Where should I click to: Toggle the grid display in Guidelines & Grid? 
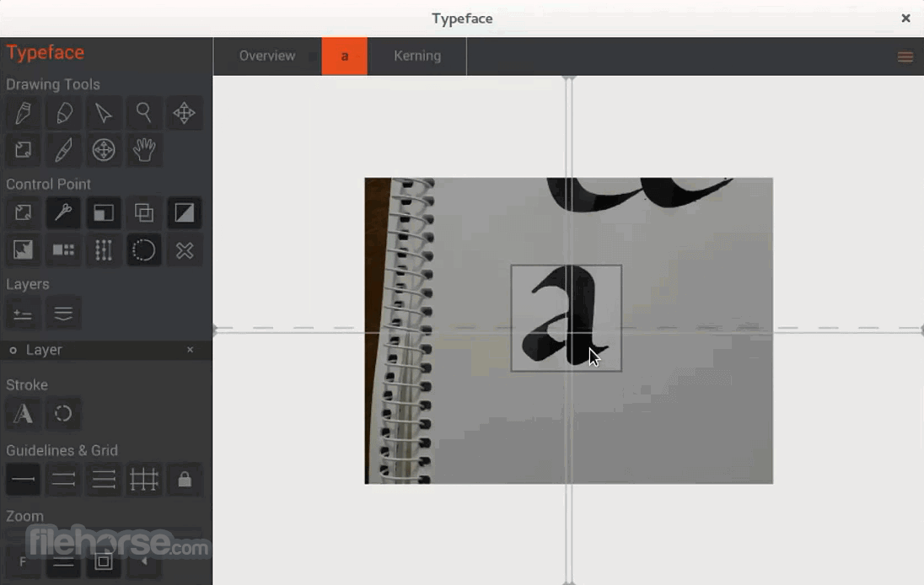[144, 479]
